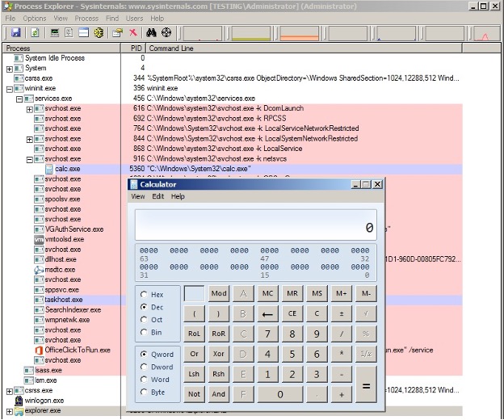Click the Process column header
This screenshot has height=420, width=504.
61,48
